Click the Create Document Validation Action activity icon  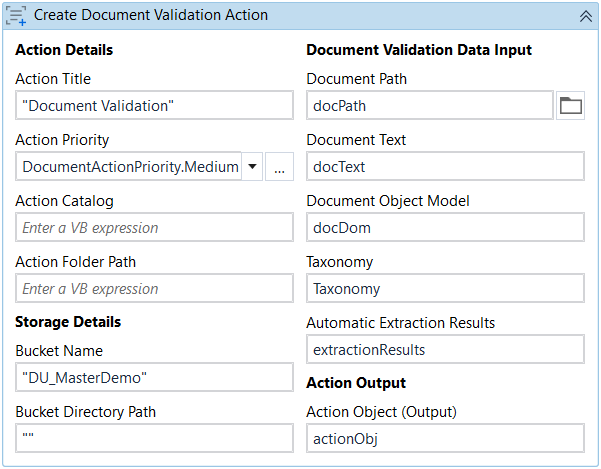[x=17, y=15]
